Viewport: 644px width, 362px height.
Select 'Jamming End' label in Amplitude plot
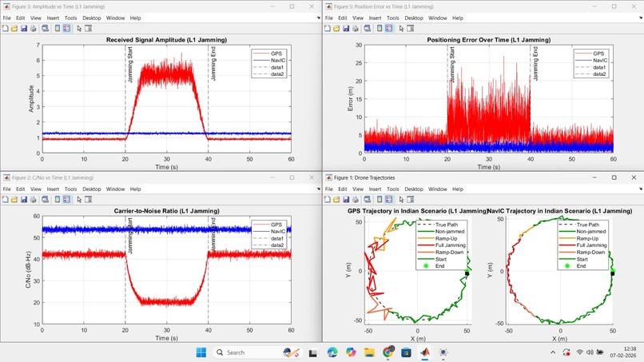click(213, 64)
